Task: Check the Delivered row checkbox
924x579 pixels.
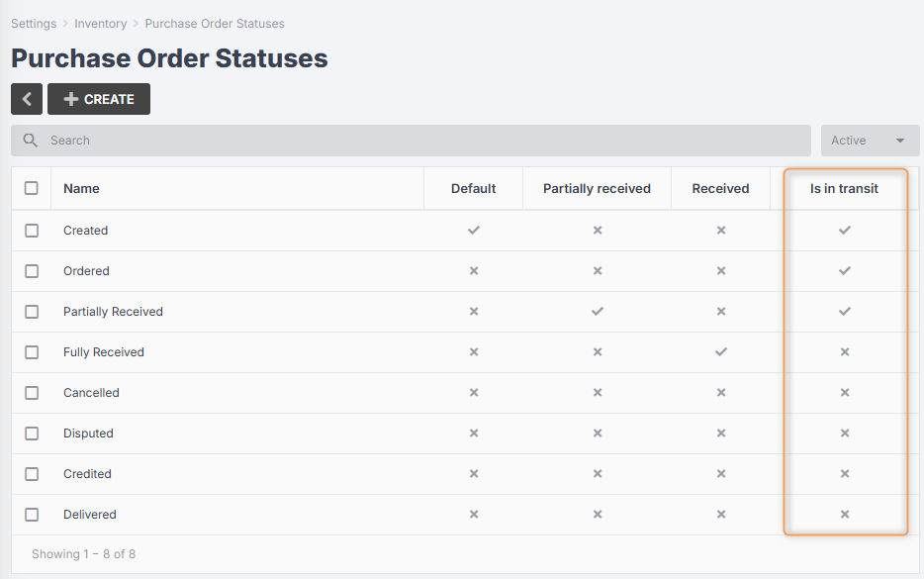Action: tap(32, 515)
